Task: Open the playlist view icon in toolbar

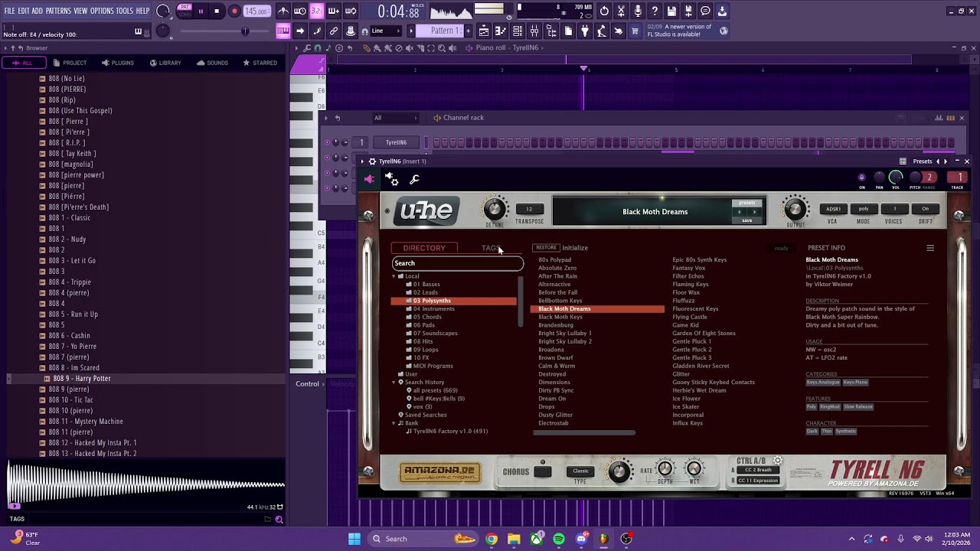Action: coord(484,31)
